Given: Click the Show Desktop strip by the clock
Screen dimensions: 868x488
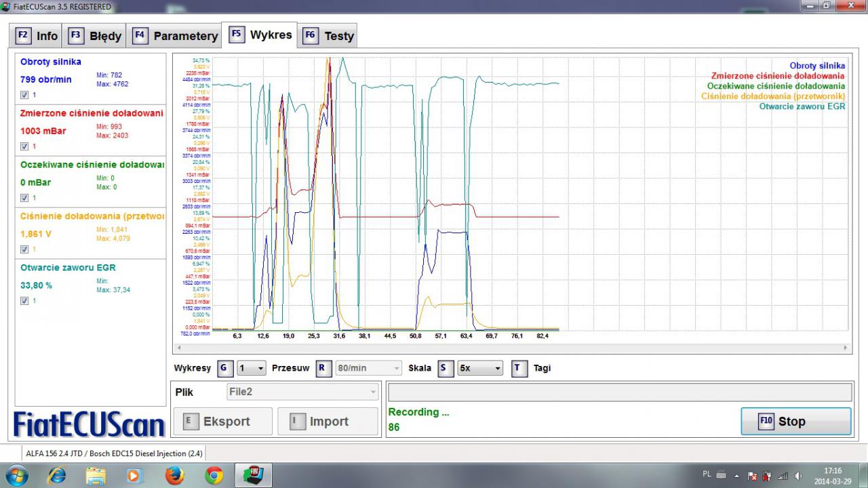Looking at the screenshot, I should click(x=863, y=476).
